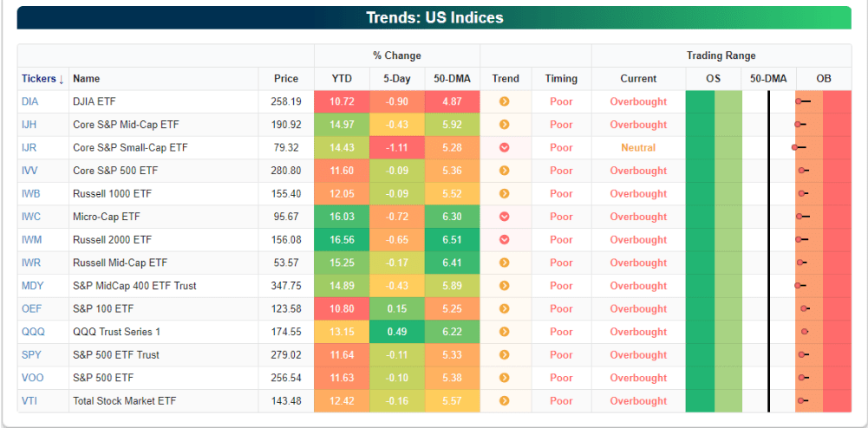Viewport: 868px width, 428px height.
Task: Click the Total Stock Market ETF trend icon
Action: (505, 401)
